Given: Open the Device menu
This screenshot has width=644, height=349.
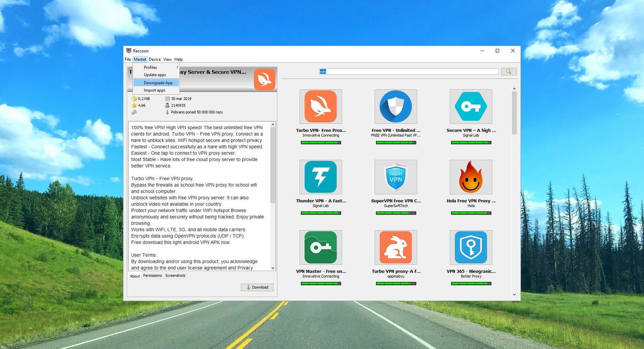Looking at the screenshot, I should [x=155, y=59].
